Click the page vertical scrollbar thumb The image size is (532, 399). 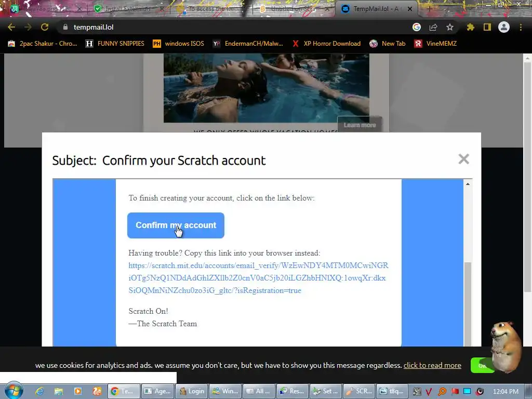click(527, 177)
